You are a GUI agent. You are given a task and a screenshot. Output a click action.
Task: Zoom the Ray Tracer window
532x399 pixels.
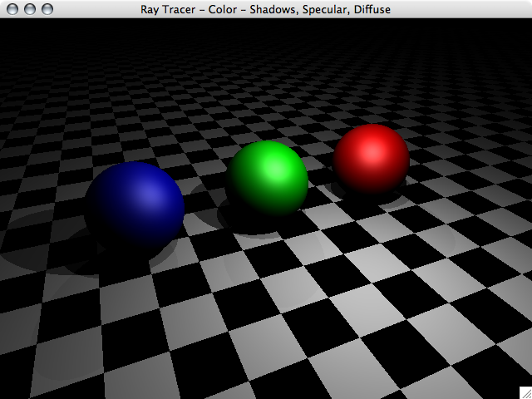[47, 9]
